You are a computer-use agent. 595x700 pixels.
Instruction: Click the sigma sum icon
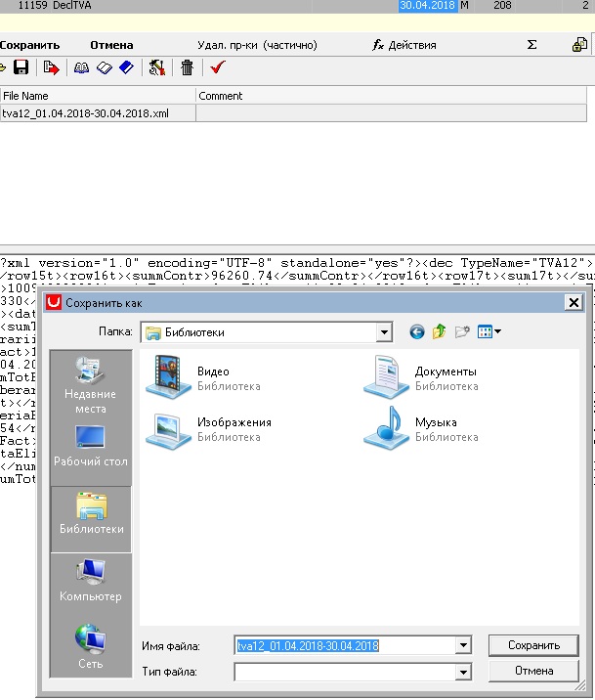coord(531,45)
